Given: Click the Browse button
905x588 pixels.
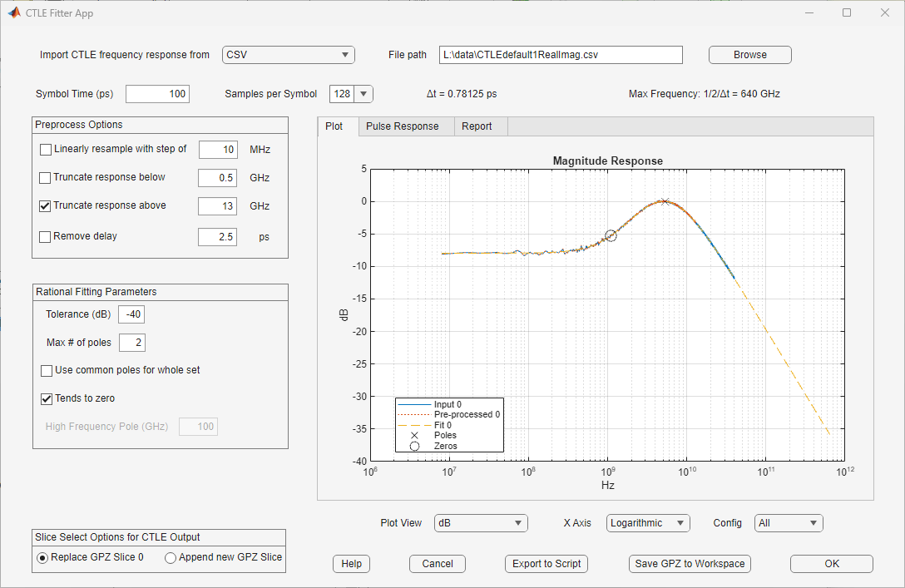Looking at the screenshot, I should (749, 55).
